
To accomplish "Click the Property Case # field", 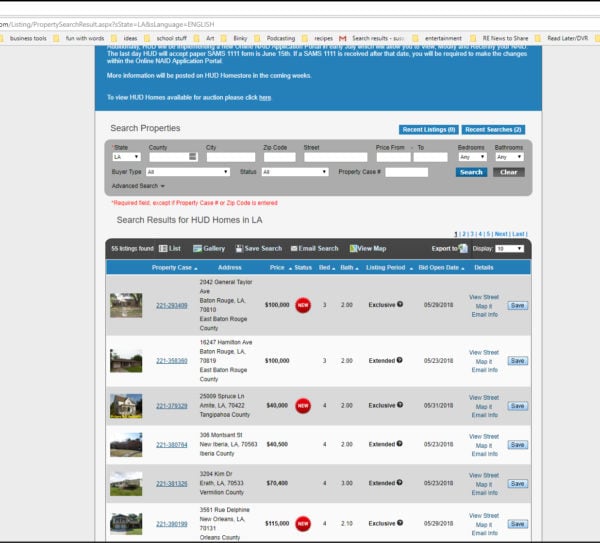I will coord(406,172).
